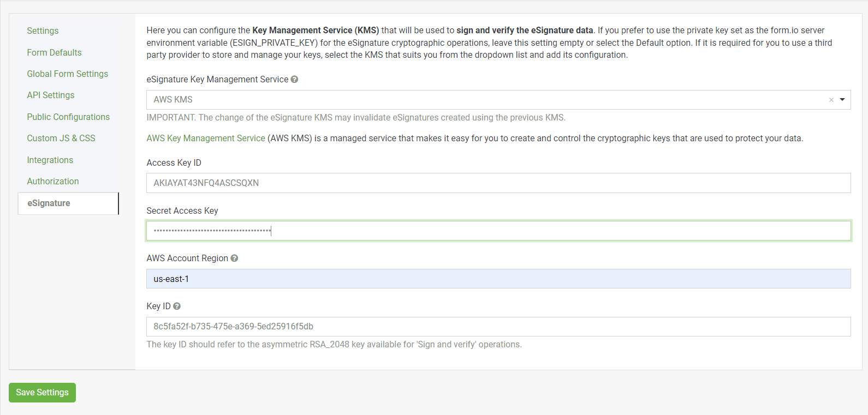Select Public Configurations in the sidebar
The height and width of the screenshot is (415, 868).
pos(68,117)
